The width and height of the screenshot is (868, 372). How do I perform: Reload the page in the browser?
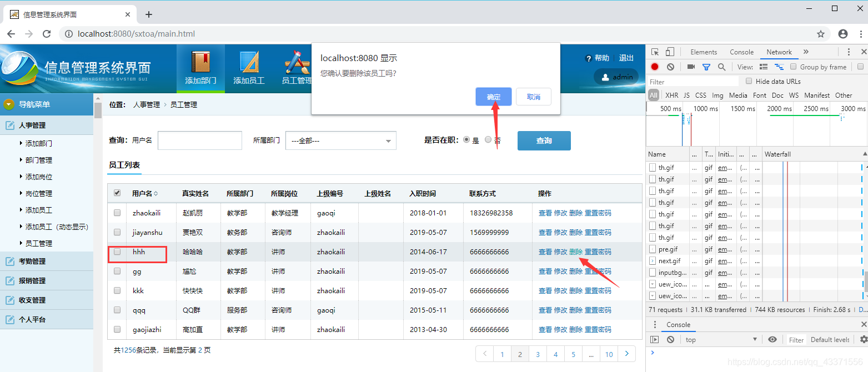click(x=46, y=34)
